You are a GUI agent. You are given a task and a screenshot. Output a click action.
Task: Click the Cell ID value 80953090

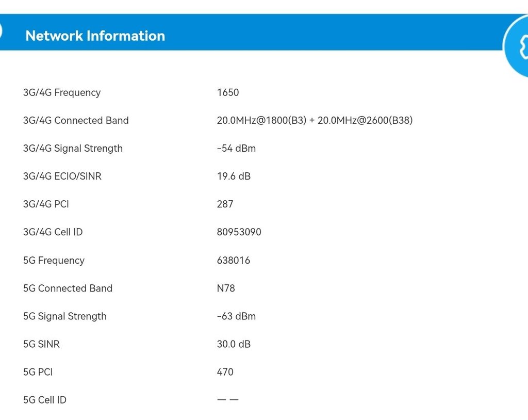(239, 232)
